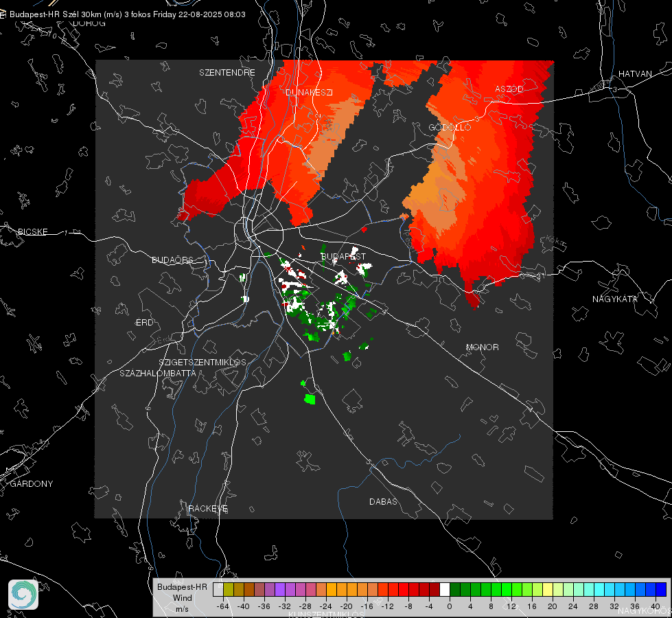This screenshot has width=672, height=618.
Task: Click the swirl logo icon in the corner
Action: (23, 595)
